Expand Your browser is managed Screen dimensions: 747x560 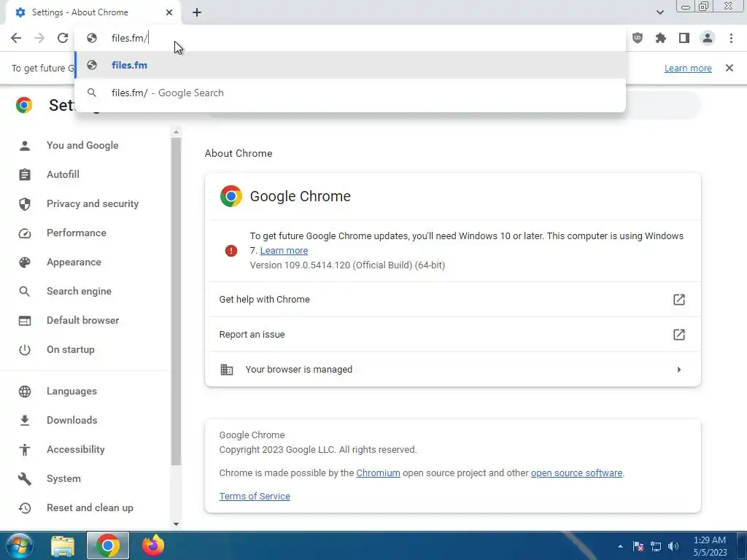click(452, 370)
